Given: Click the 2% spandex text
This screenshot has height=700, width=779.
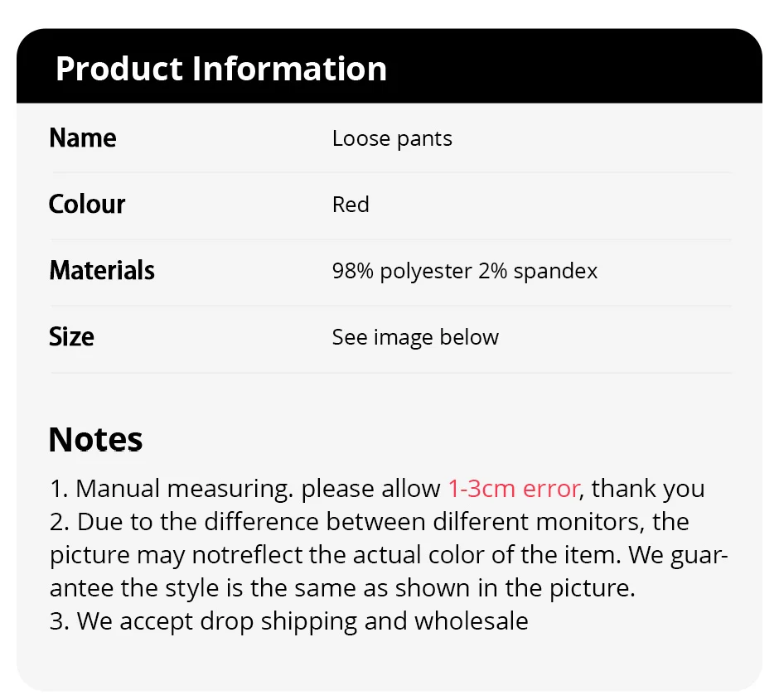Looking at the screenshot, I should tap(538, 271).
